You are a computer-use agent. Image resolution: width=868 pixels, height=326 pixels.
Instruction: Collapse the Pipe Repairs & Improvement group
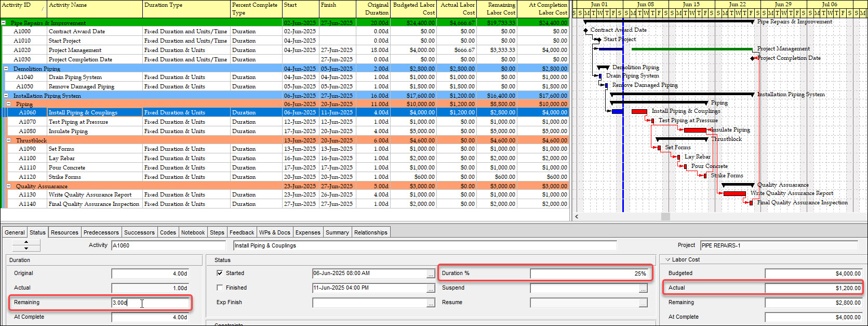(4, 23)
